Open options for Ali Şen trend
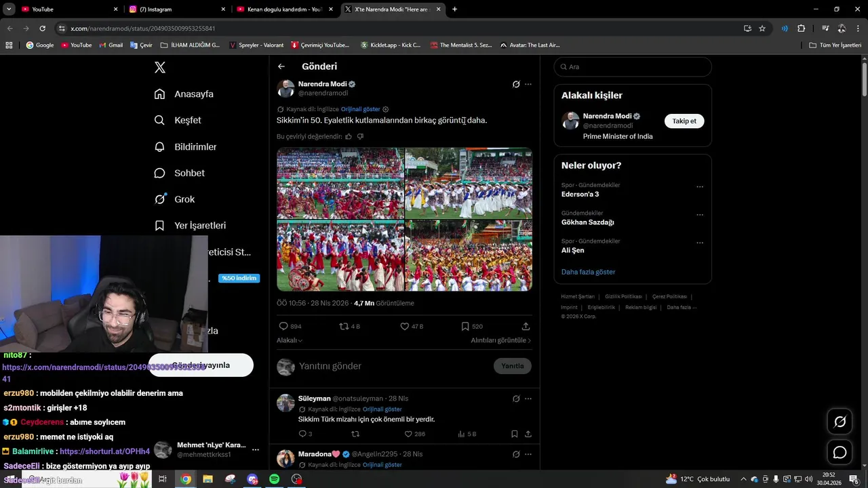868x488 pixels. 700,243
